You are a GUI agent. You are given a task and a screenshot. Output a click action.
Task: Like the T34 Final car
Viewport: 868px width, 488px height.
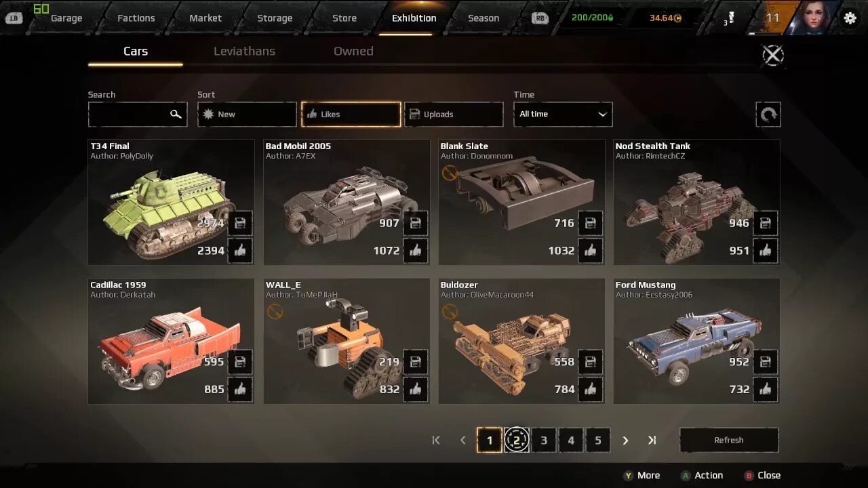(240, 251)
